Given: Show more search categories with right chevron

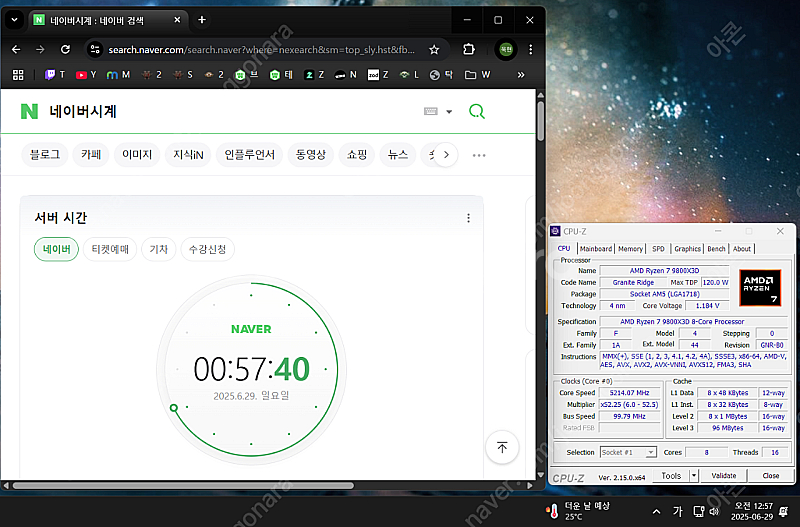Looking at the screenshot, I should (x=446, y=155).
